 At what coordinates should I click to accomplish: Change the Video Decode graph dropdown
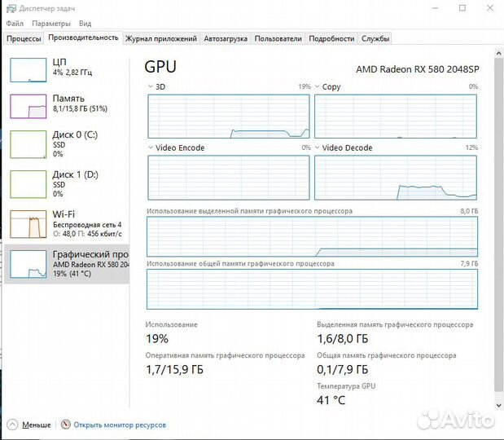(x=318, y=147)
